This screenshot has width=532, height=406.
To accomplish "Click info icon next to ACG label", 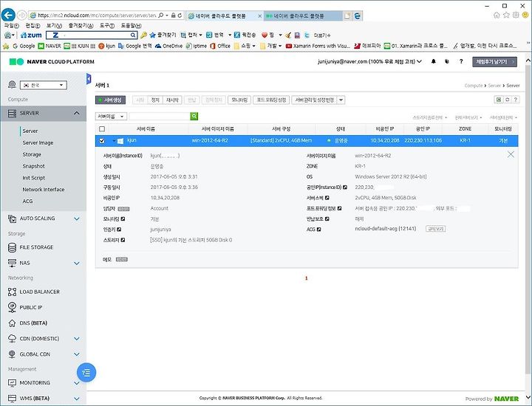I will [x=319, y=230].
